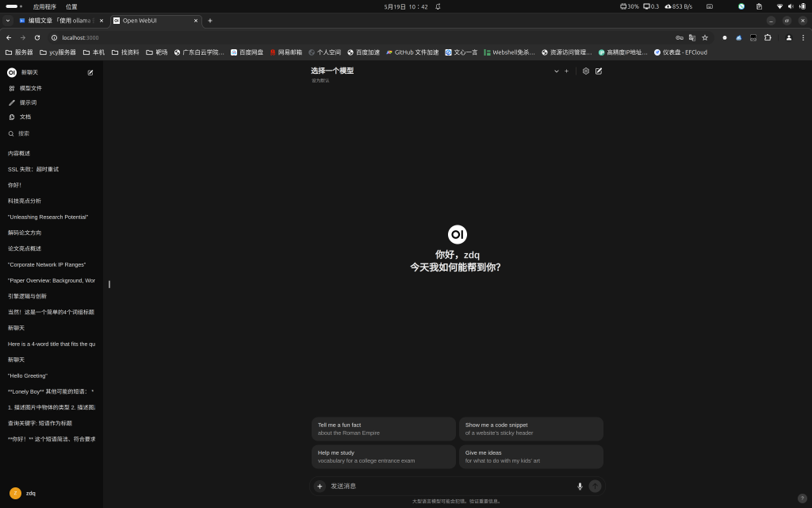Click the help question mark icon

click(802, 498)
